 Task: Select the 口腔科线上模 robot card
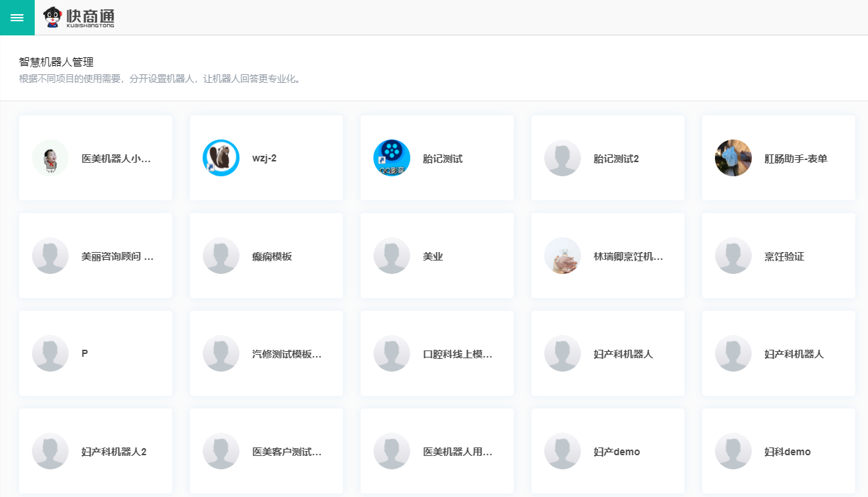tap(437, 353)
